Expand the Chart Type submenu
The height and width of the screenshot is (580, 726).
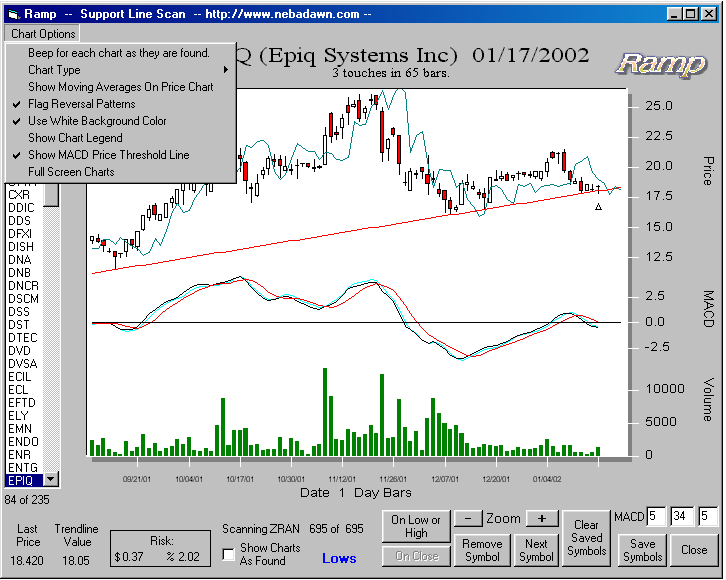(120, 70)
